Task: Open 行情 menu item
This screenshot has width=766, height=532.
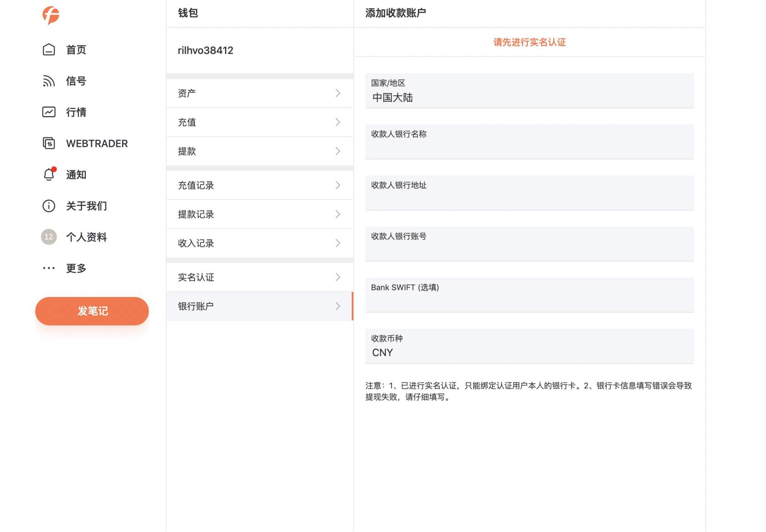Action: click(x=76, y=112)
